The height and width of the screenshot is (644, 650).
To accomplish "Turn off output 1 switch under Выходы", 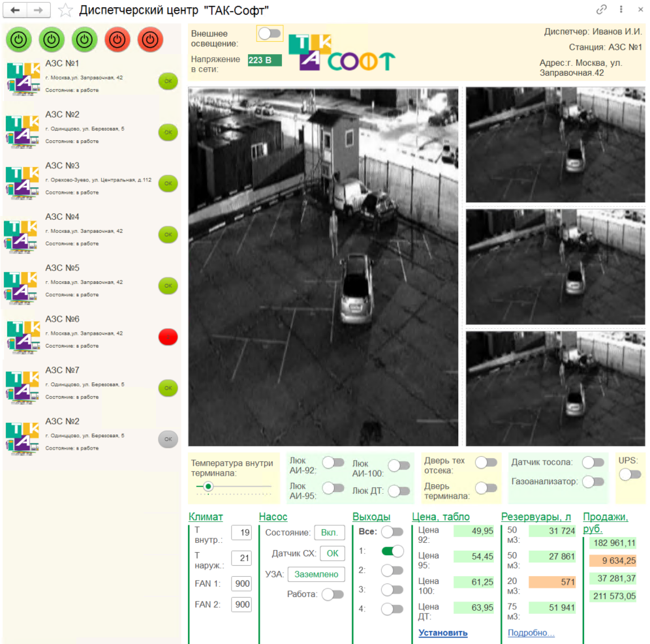I will (x=393, y=551).
